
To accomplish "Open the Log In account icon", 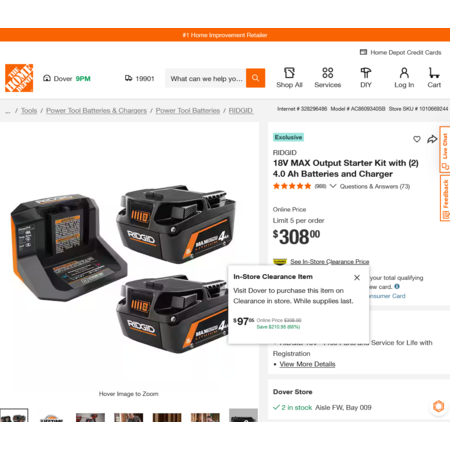I will pyautogui.click(x=404, y=78).
